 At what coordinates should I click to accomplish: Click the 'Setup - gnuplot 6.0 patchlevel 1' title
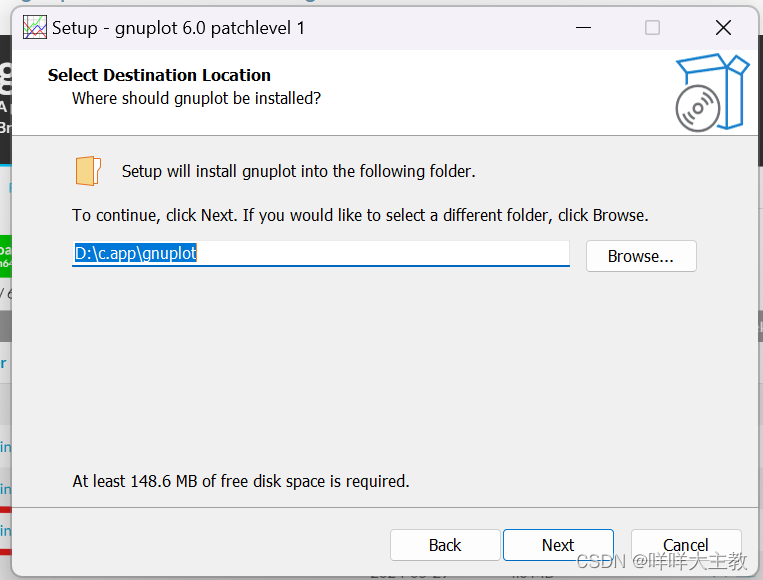(179, 28)
